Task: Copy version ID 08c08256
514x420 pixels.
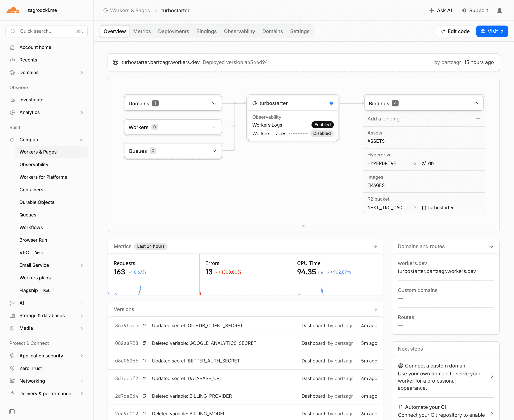Action: [144, 361]
